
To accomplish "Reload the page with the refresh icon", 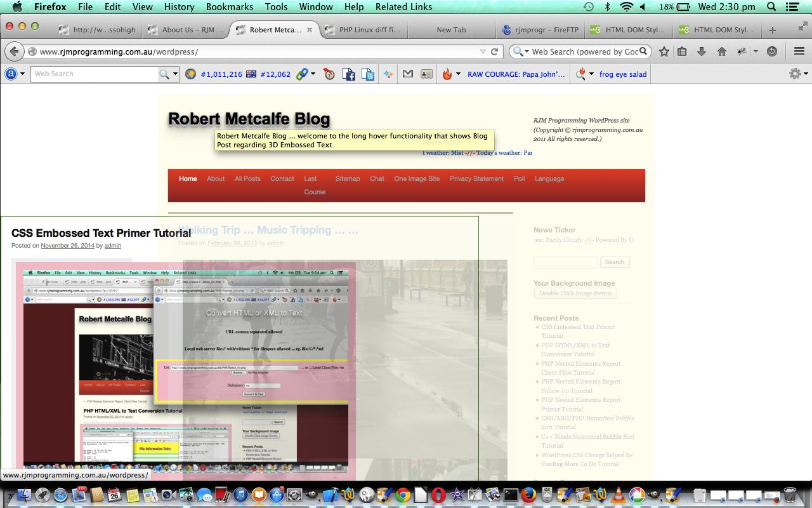I will pyautogui.click(x=494, y=51).
